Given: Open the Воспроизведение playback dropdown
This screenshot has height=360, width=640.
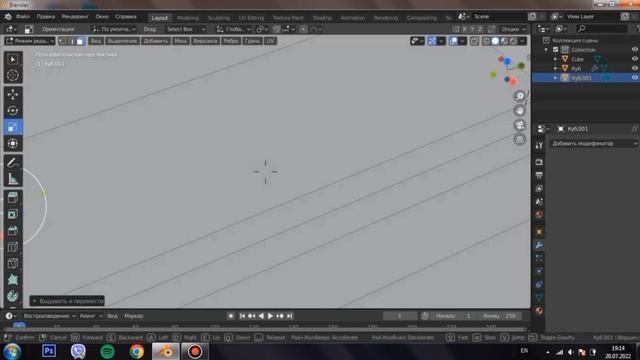Looking at the screenshot, I should [49, 316].
